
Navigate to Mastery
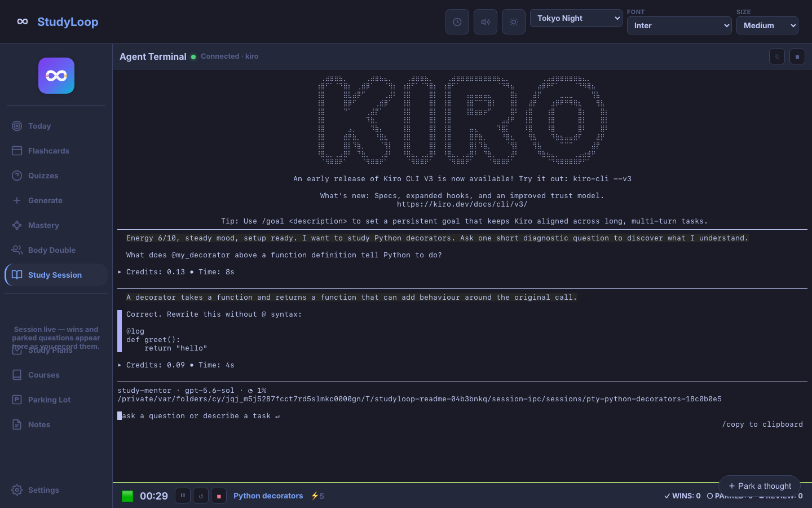(x=56, y=225)
